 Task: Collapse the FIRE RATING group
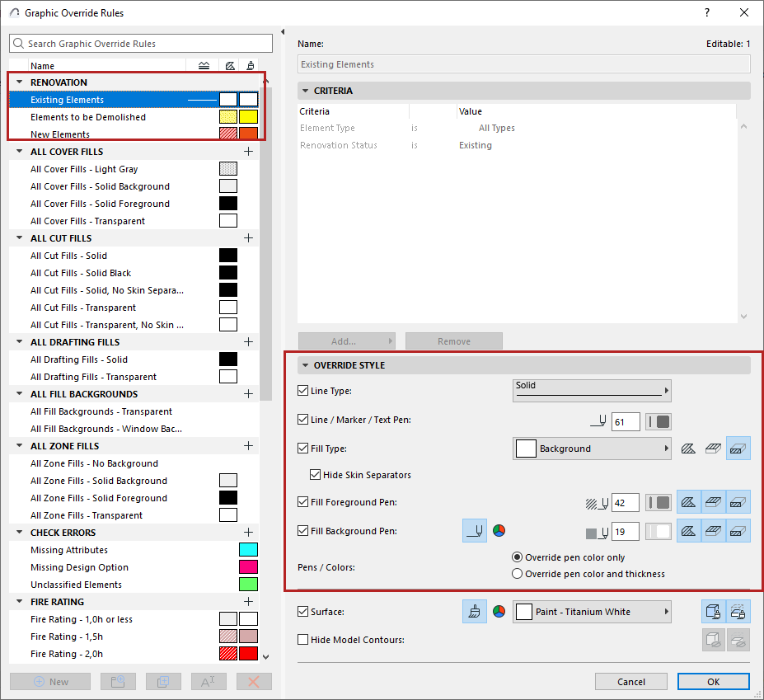coord(20,602)
